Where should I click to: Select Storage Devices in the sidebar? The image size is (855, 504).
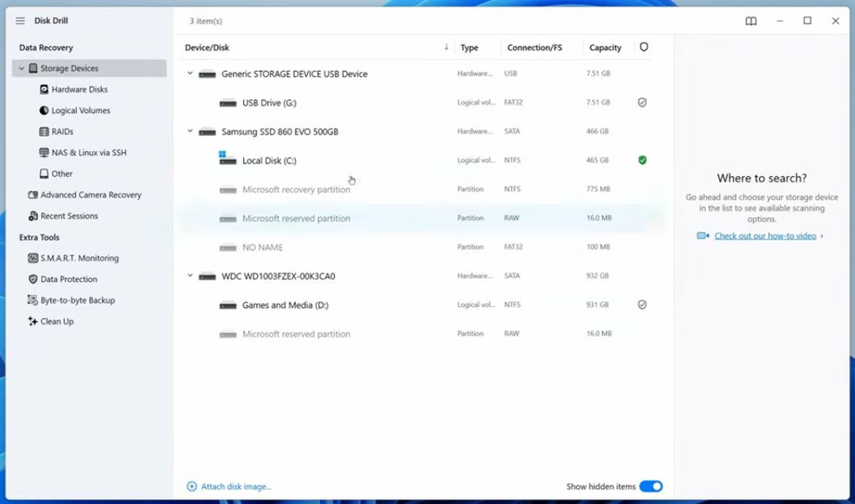(89, 68)
